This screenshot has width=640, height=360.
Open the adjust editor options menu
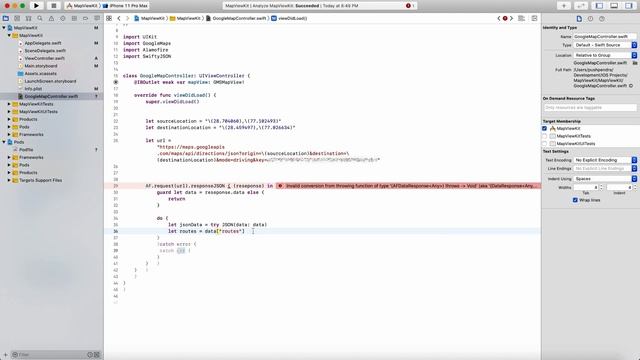click(x=522, y=18)
